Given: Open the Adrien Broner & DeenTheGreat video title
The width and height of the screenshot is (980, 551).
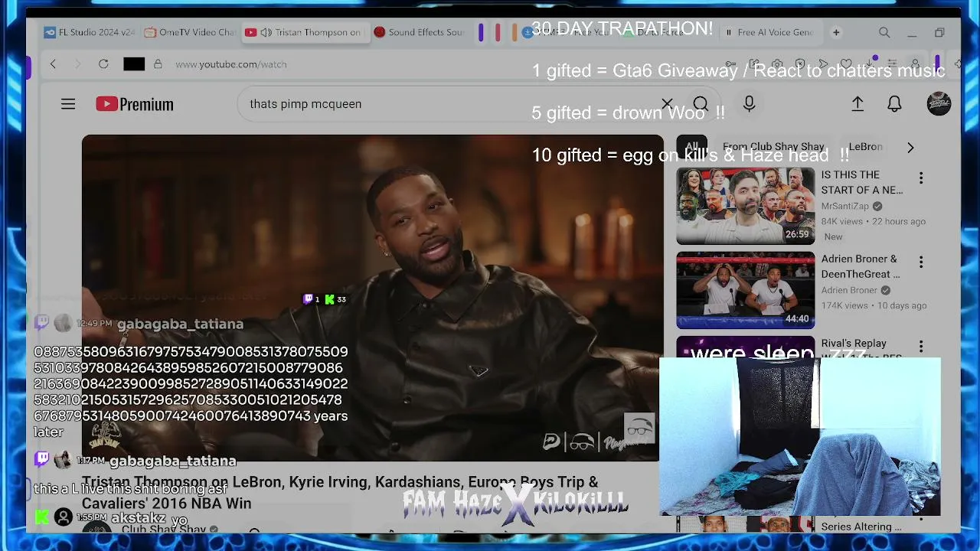Looking at the screenshot, I should 861,266.
